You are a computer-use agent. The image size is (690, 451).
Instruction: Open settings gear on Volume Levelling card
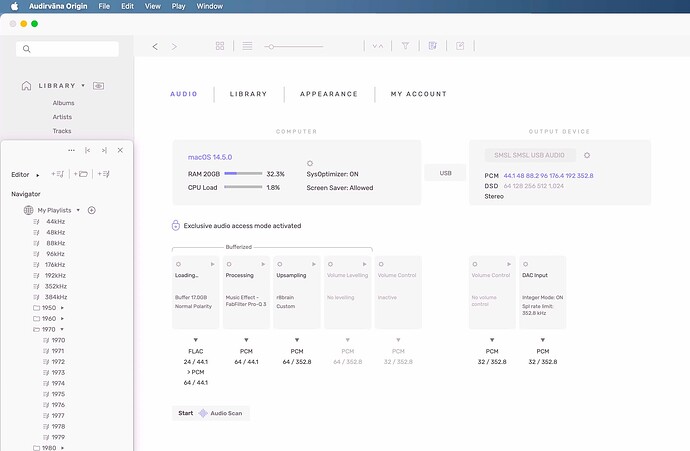pyautogui.click(x=330, y=264)
